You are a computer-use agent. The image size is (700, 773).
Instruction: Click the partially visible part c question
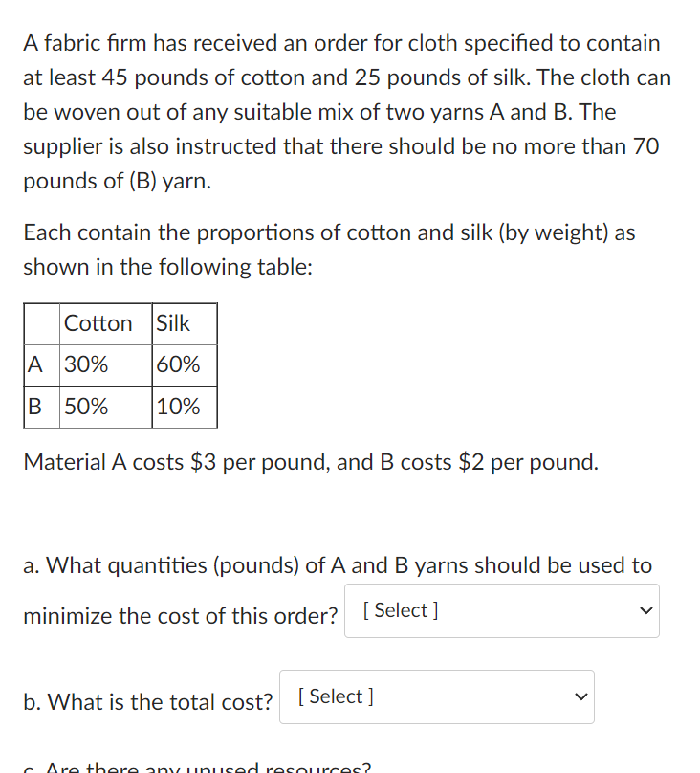click(191, 765)
